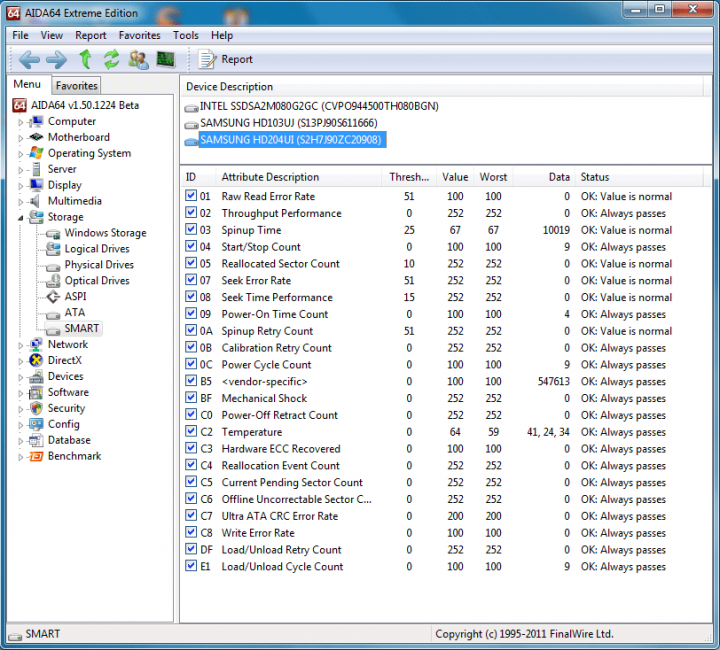Open the Report menu

tap(90, 35)
